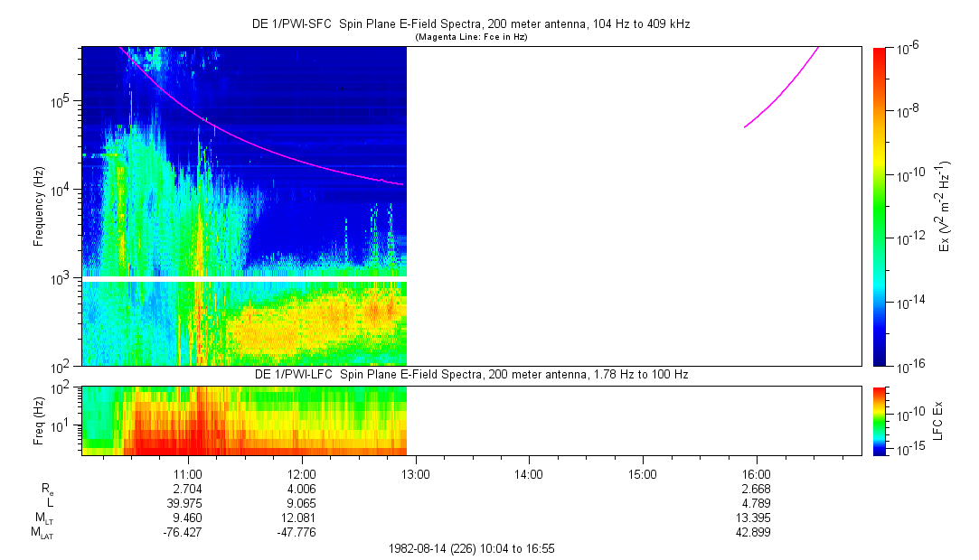Click the L value 39.975
979x560 pixels.
pyautogui.click(x=187, y=503)
